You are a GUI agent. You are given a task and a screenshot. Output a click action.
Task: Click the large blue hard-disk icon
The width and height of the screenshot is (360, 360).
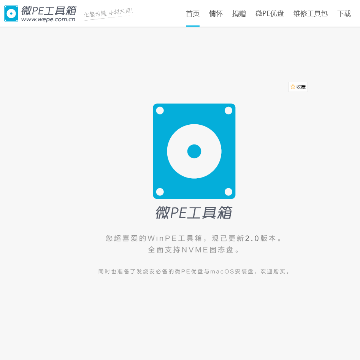pos(194,151)
